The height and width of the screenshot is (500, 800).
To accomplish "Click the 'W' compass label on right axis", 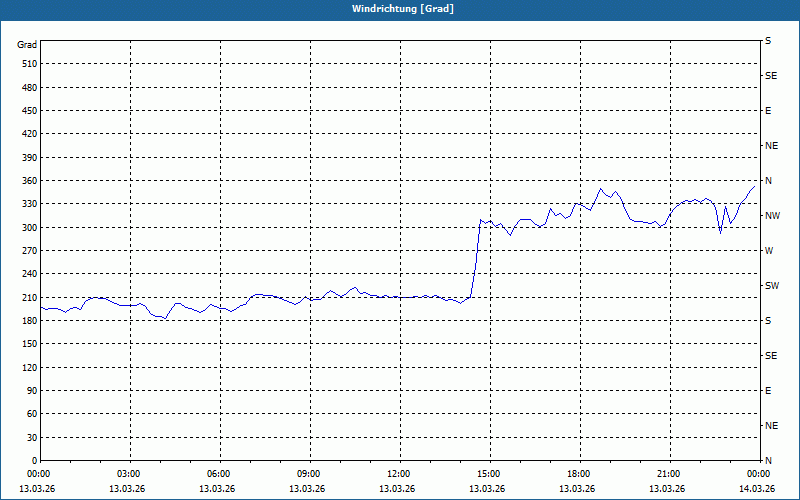I will (x=769, y=251).
